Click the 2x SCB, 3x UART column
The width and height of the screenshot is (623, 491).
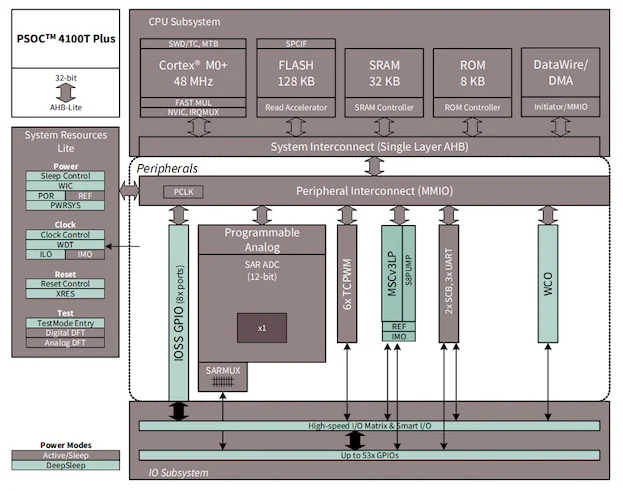click(449, 284)
